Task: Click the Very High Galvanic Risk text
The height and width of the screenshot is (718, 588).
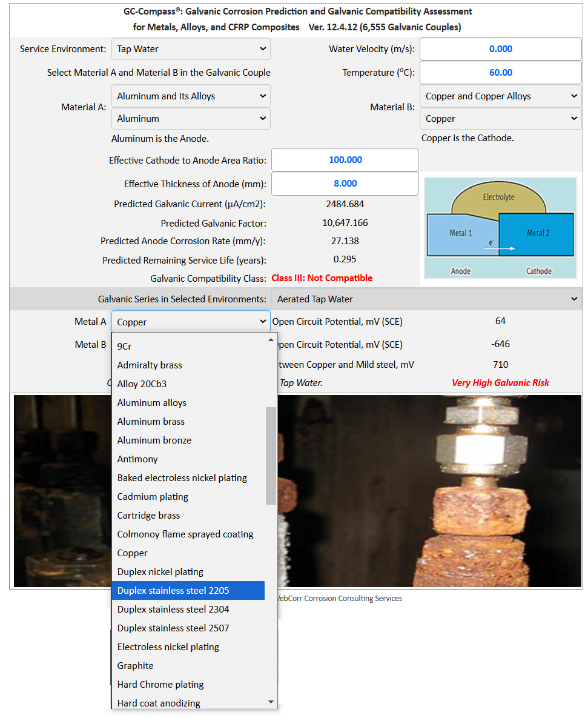Action: [501, 383]
